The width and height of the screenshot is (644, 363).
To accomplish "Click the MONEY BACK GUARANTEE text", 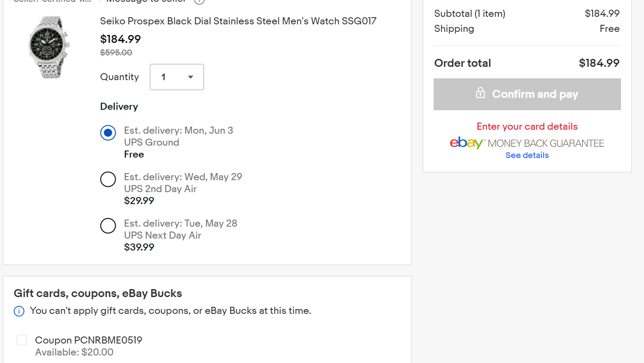I will pyautogui.click(x=546, y=143).
